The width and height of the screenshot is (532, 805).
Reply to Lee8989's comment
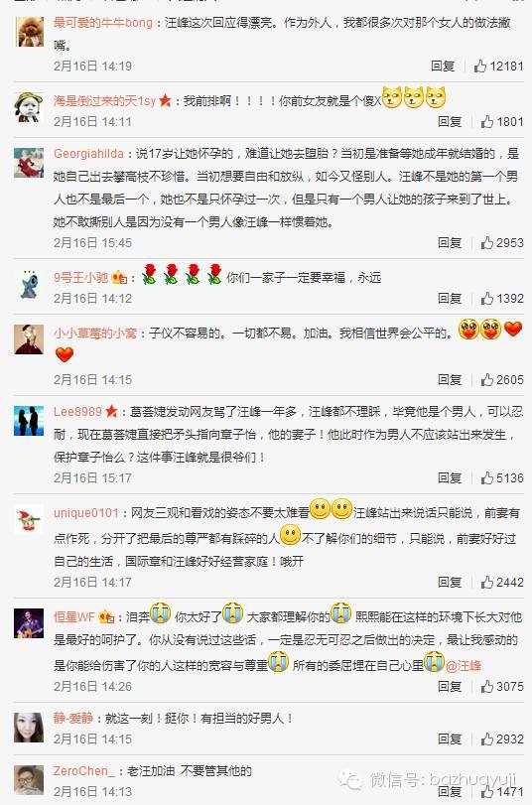(450, 477)
